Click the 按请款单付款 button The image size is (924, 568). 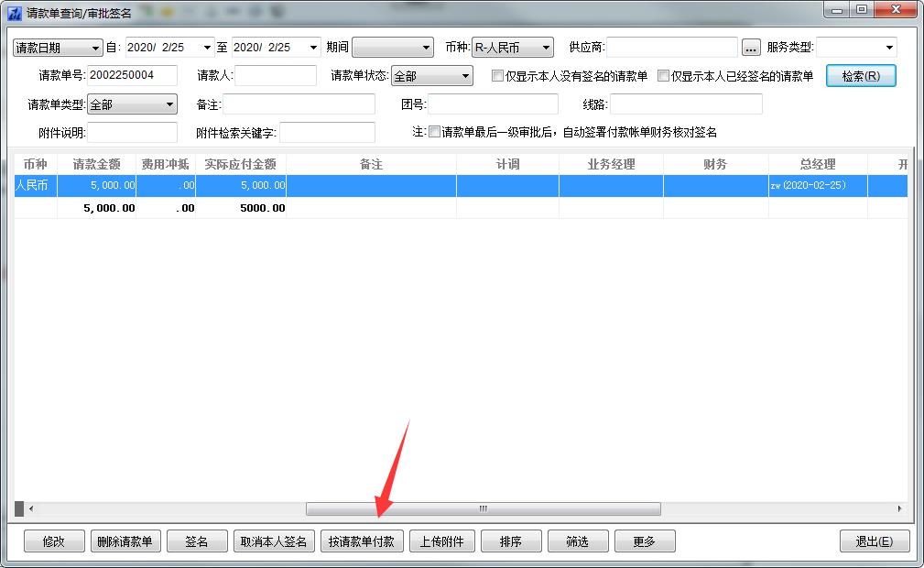[361, 541]
